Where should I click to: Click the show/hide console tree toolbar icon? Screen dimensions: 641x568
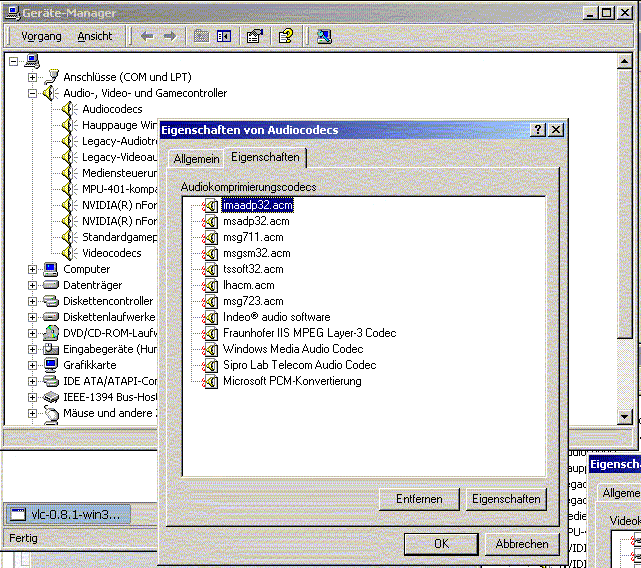pos(224,36)
